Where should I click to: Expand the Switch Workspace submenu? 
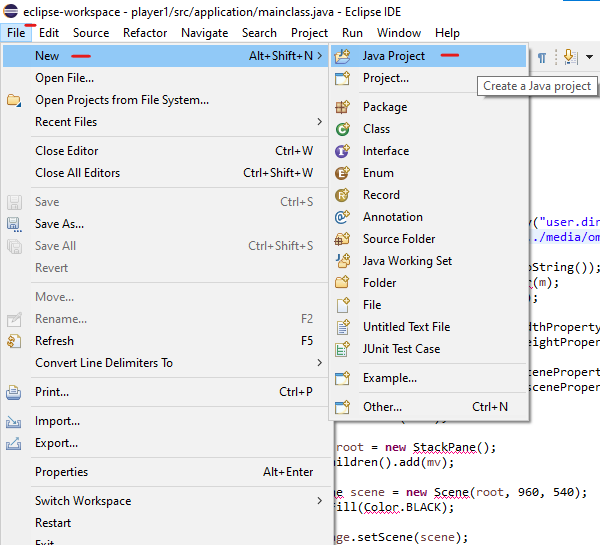click(320, 501)
